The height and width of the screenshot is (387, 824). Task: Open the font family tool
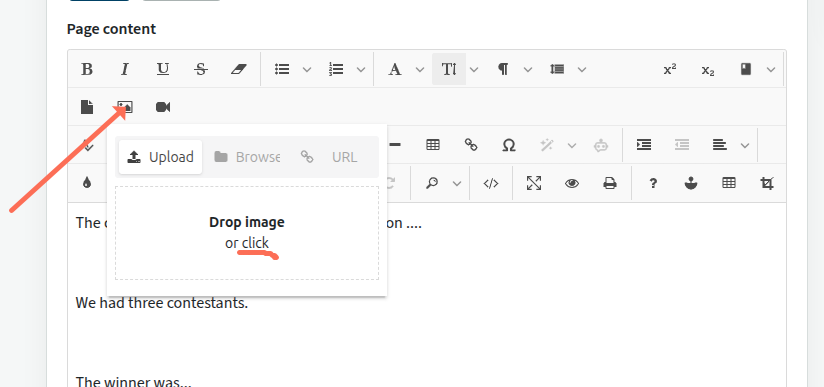coord(395,69)
